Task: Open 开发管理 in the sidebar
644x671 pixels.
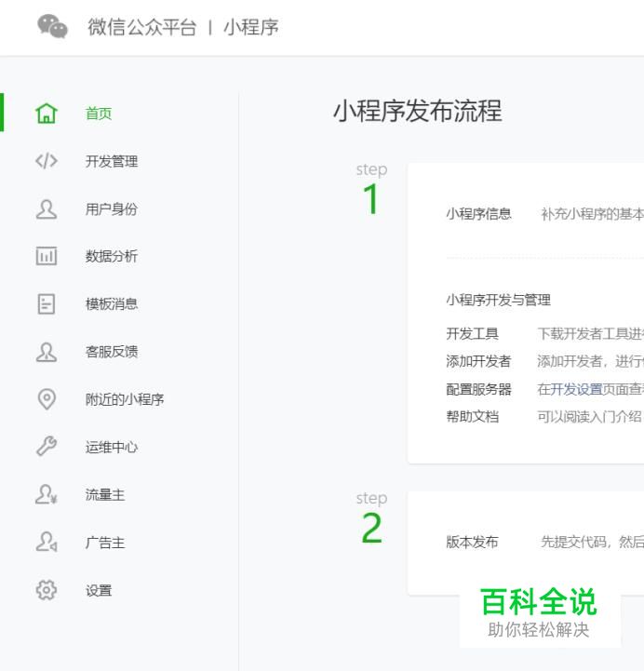Action: (x=112, y=161)
